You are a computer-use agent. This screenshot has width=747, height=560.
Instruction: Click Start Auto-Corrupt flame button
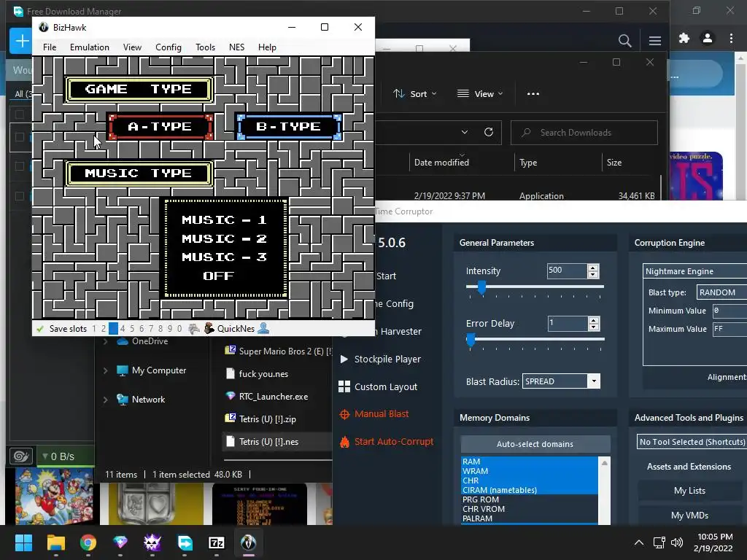(x=387, y=442)
